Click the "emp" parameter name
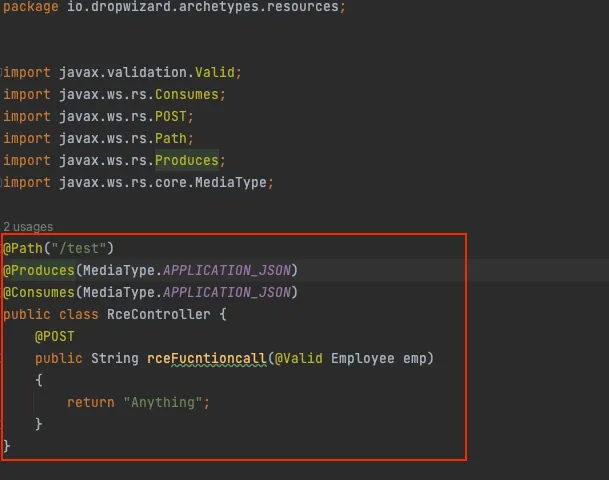This screenshot has height=480, width=609. coord(414,358)
